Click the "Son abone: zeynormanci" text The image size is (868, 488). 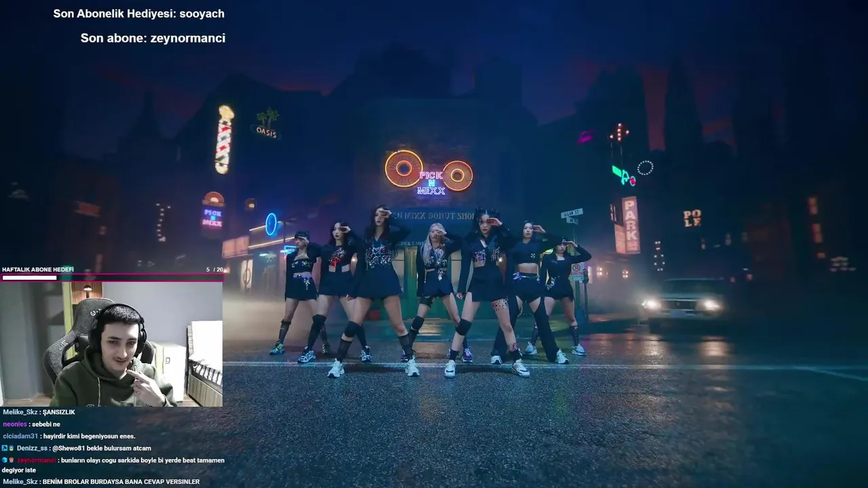[x=153, y=39]
